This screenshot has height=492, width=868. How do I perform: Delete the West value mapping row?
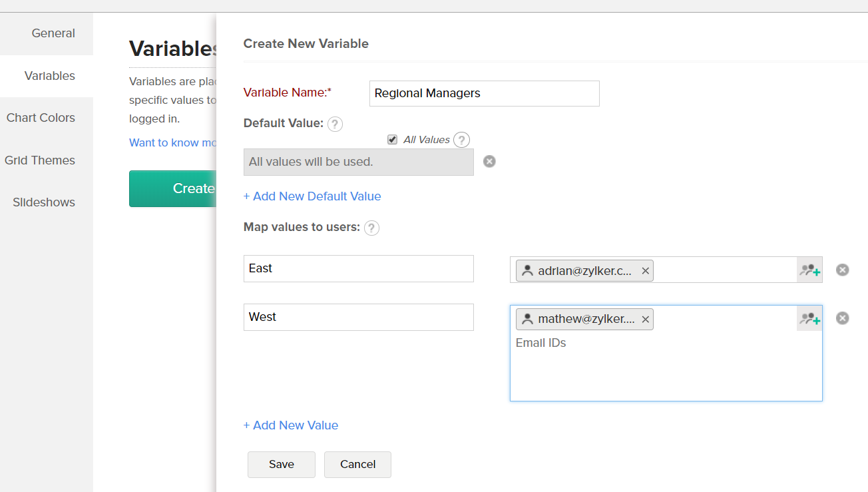842,318
